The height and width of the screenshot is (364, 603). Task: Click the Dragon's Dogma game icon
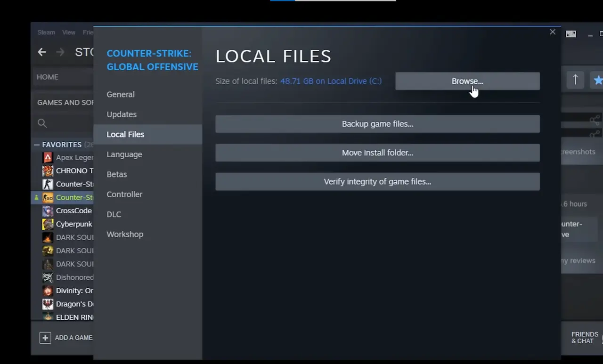[48, 304]
